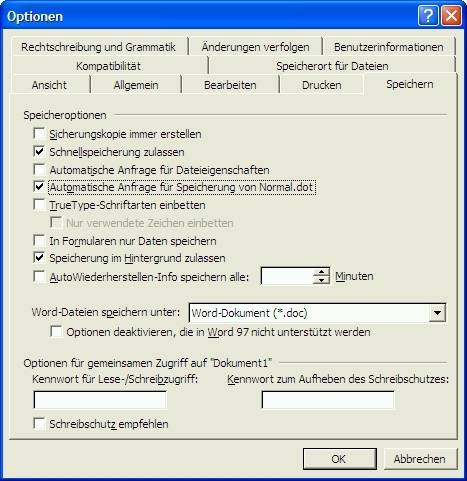Disable Speicherung im Hintergrund zulassen
This screenshot has width=467, height=481.
point(39,258)
